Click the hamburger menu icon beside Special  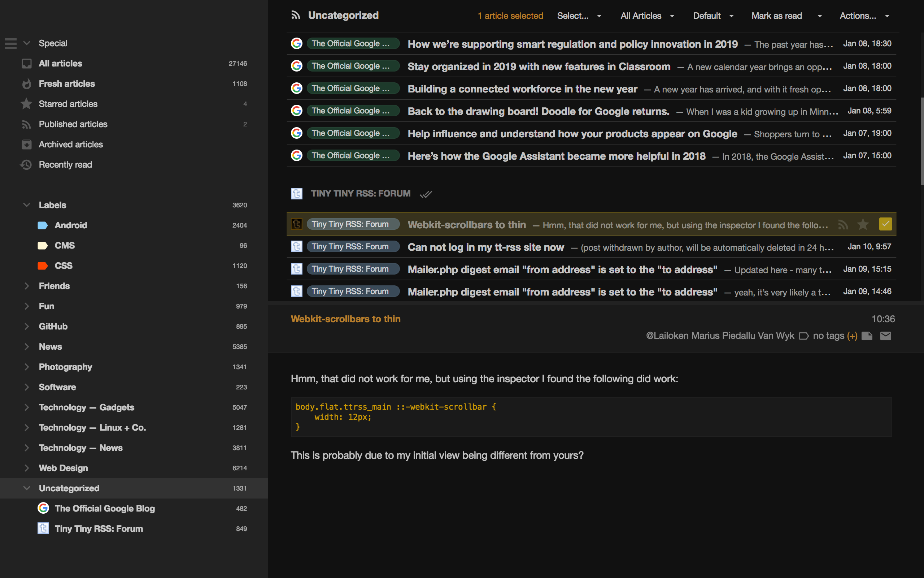click(x=11, y=44)
